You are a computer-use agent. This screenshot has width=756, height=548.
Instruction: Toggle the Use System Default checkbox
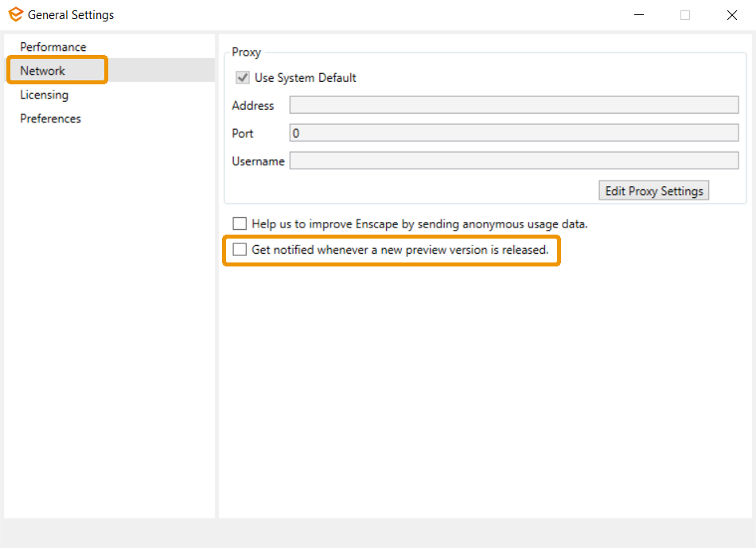(243, 78)
